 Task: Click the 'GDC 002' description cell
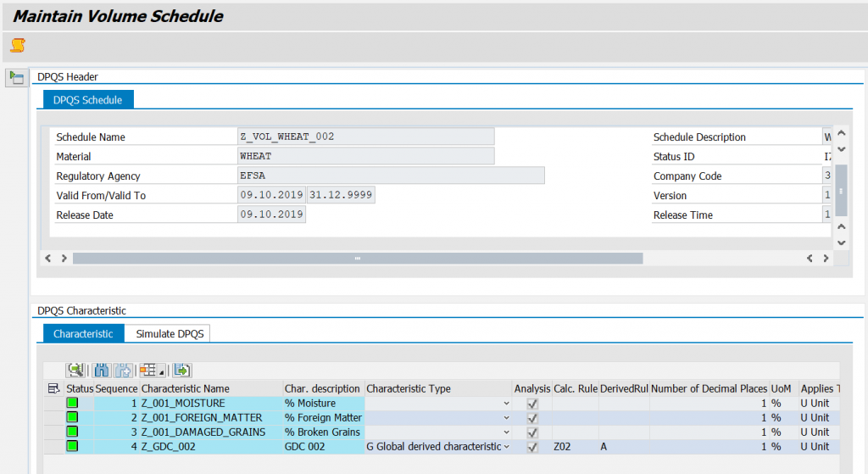pos(323,446)
